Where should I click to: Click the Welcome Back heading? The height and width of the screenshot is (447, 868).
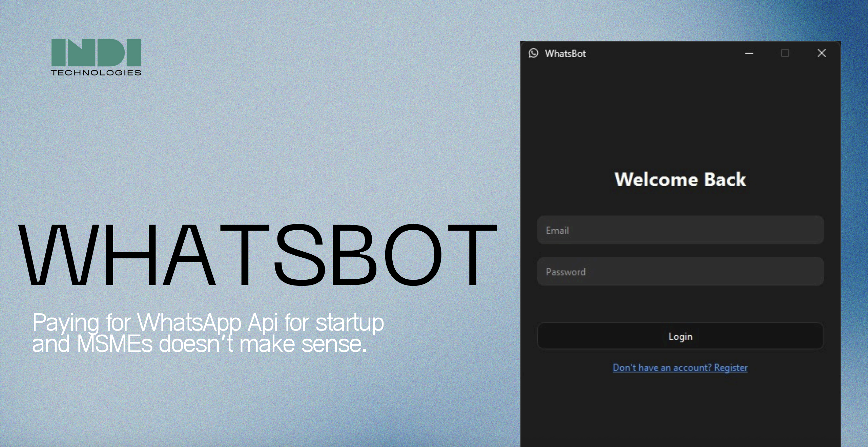680,179
